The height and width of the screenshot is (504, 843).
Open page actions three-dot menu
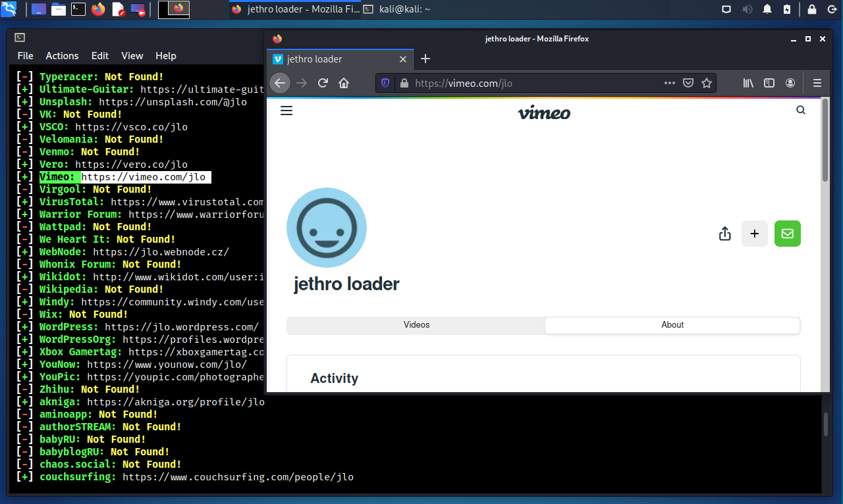[669, 83]
